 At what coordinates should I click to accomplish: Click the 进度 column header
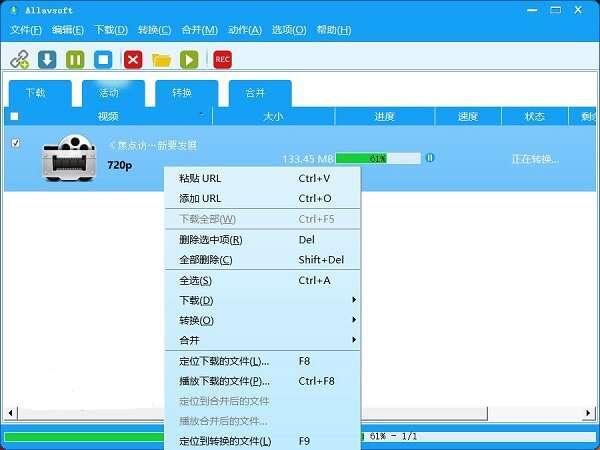click(x=385, y=116)
